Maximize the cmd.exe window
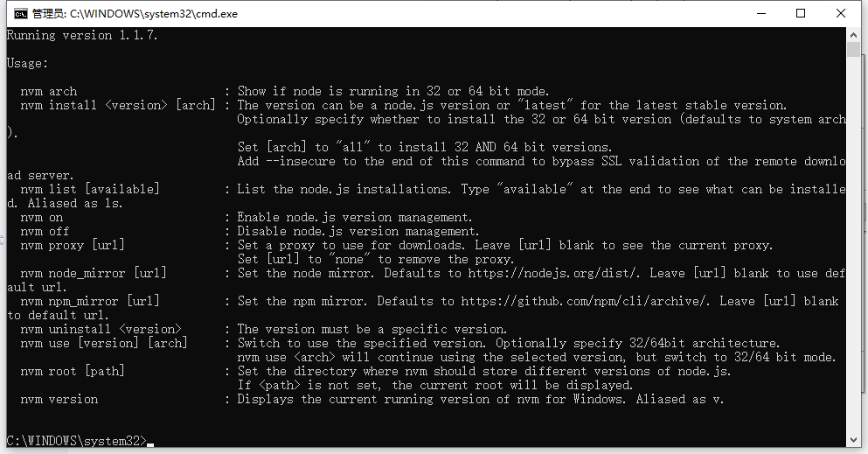 pyautogui.click(x=801, y=13)
